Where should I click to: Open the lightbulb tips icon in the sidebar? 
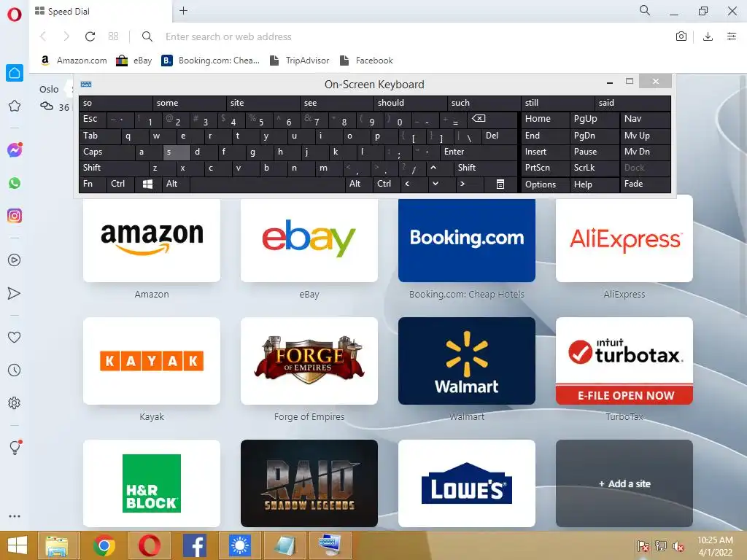tap(15, 447)
